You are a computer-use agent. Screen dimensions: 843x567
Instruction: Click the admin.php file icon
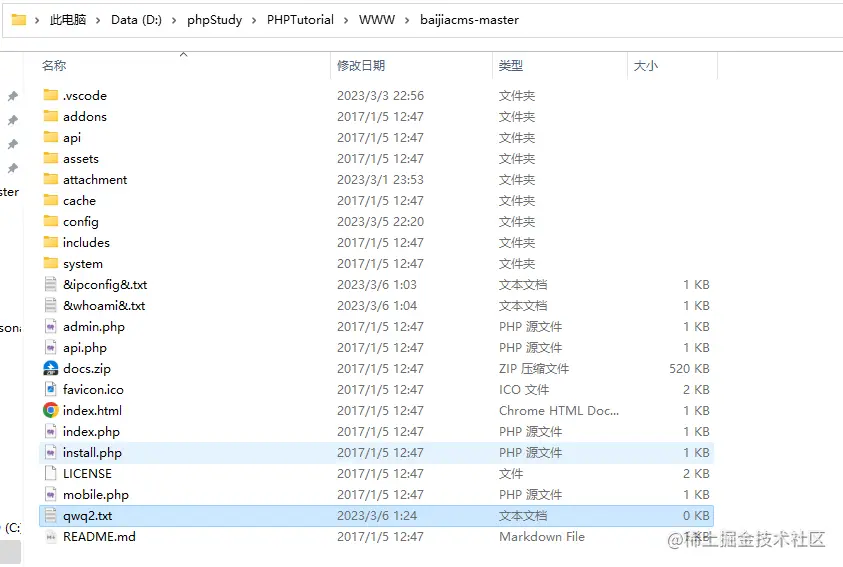[51, 326]
